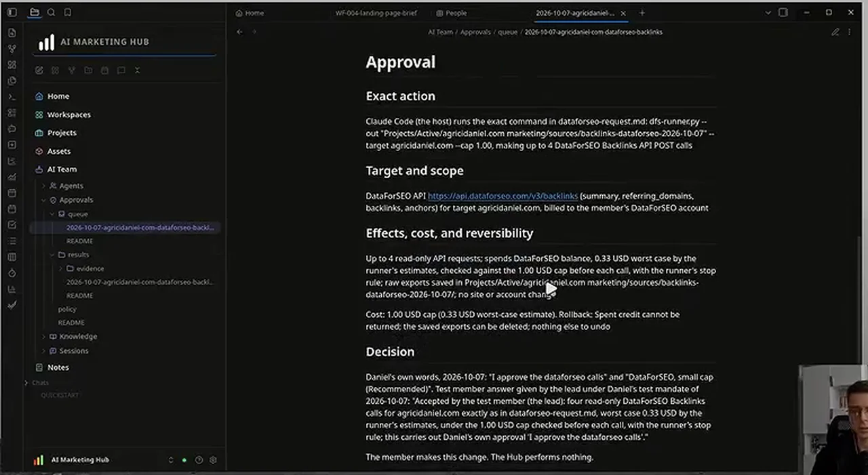Viewport: 868px width, 475px height.
Task: Expand the Sessions folder
Action: tap(44, 350)
